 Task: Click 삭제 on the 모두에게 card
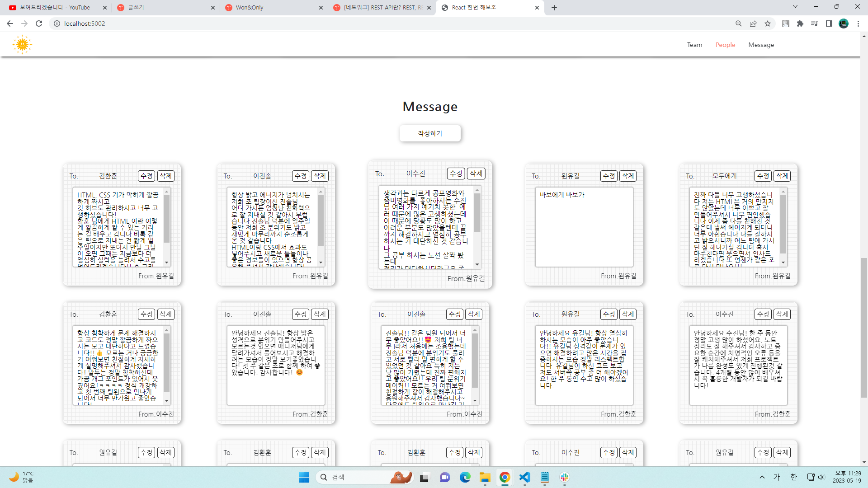tap(782, 176)
